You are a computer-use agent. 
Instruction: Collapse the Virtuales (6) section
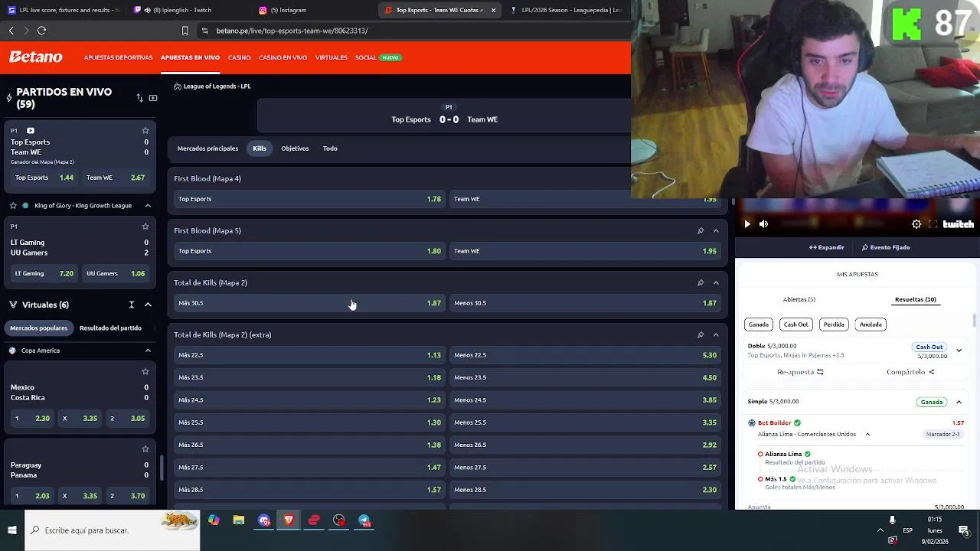148,305
